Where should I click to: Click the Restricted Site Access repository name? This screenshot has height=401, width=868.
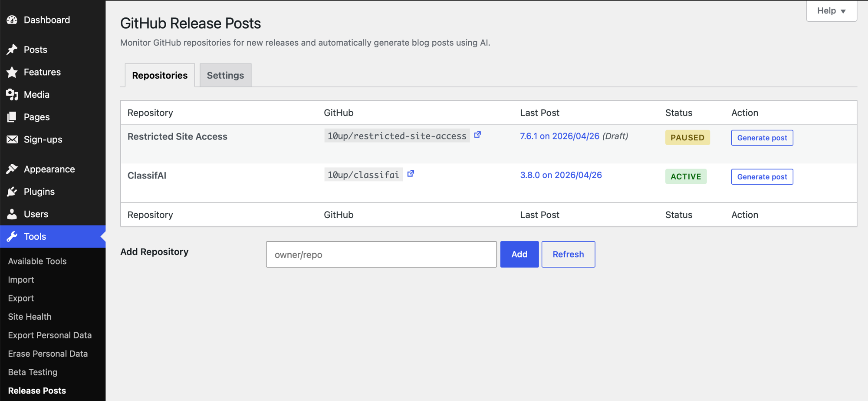point(178,136)
